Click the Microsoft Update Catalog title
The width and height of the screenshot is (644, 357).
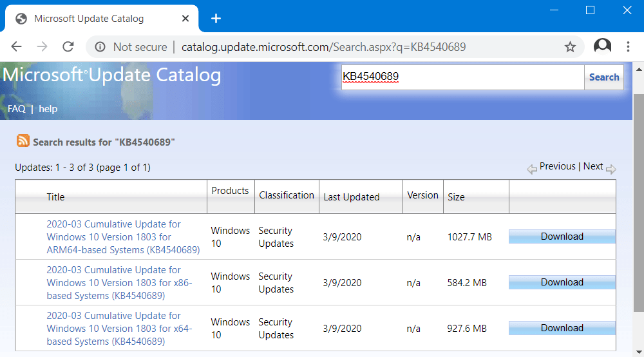111,75
